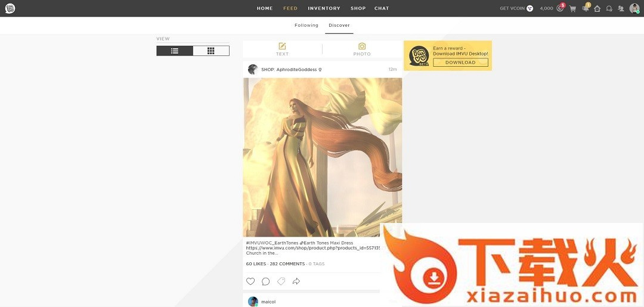Open maicol avatar picture

click(x=253, y=302)
